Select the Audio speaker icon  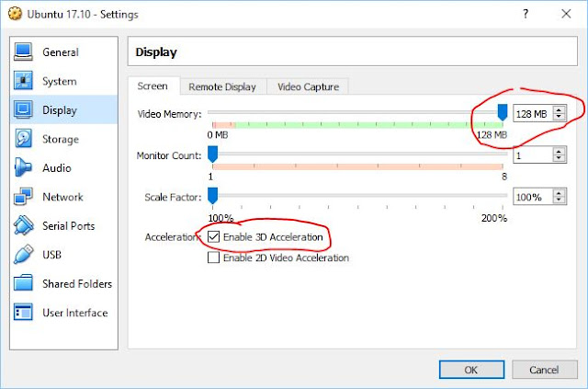click(23, 167)
